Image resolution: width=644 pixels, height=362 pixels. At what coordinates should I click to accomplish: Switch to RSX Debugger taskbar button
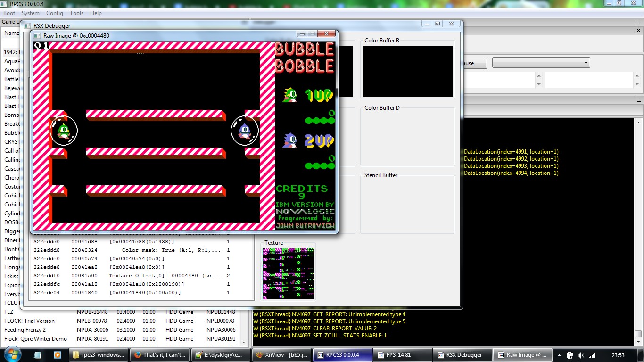tap(463, 355)
